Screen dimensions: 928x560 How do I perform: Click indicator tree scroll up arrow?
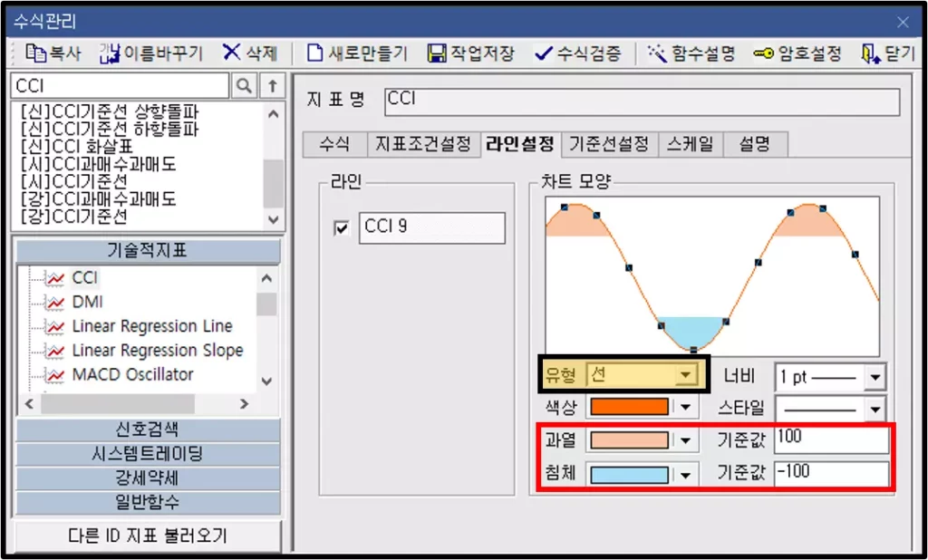coord(266,278)
